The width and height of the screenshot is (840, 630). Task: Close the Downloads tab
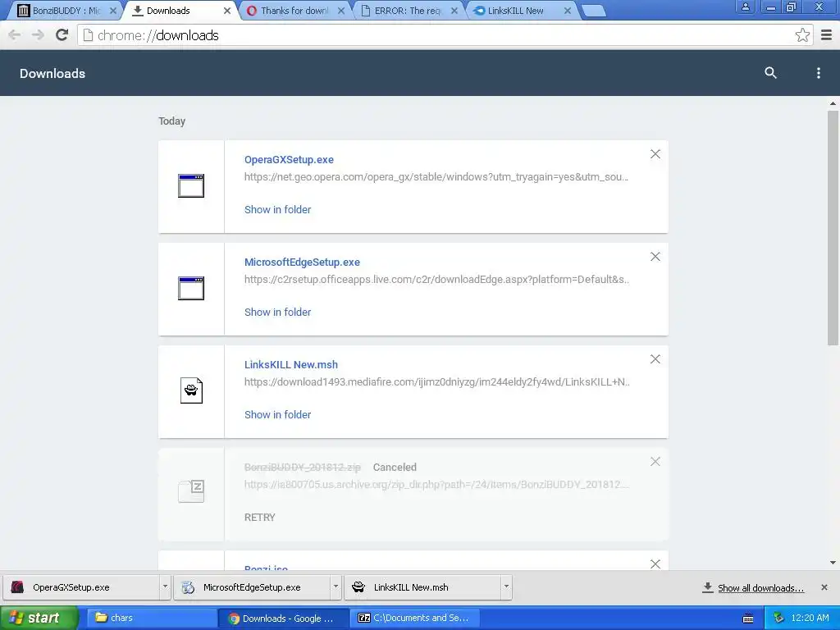[227, 11]
